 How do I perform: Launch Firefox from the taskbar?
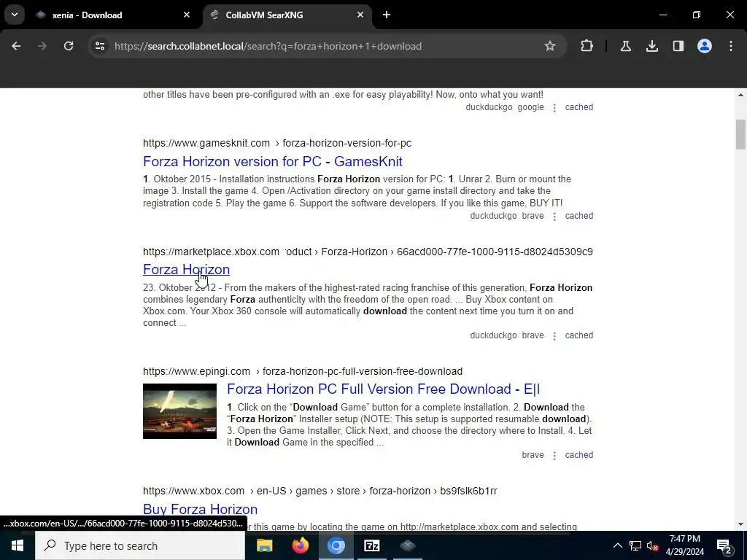(300, 545)
